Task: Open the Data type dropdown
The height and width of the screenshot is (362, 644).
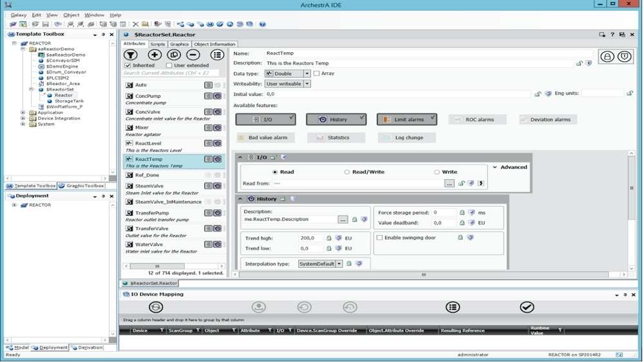Action: tap(307, 73)
